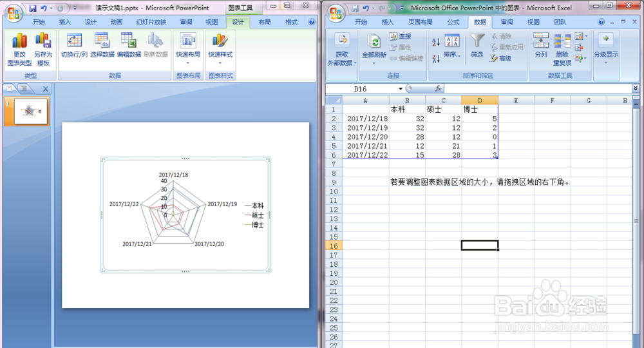Open PowerPoint Home tab 开始

39,22
